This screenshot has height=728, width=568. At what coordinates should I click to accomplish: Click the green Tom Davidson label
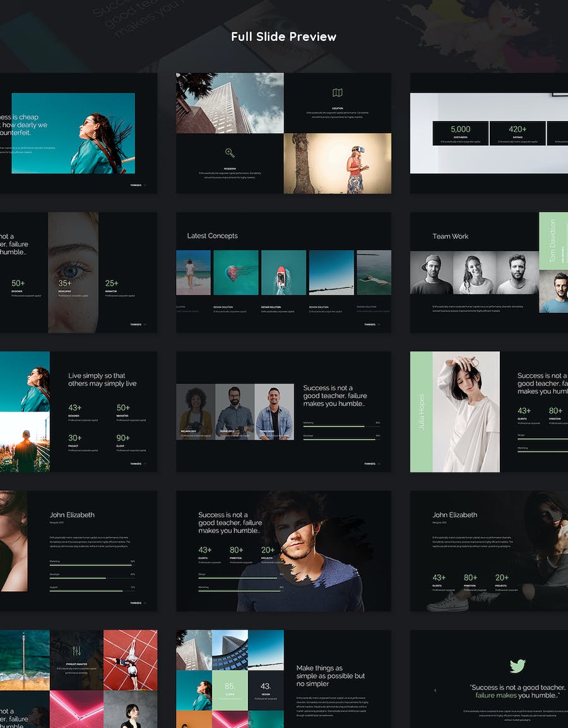553,239
